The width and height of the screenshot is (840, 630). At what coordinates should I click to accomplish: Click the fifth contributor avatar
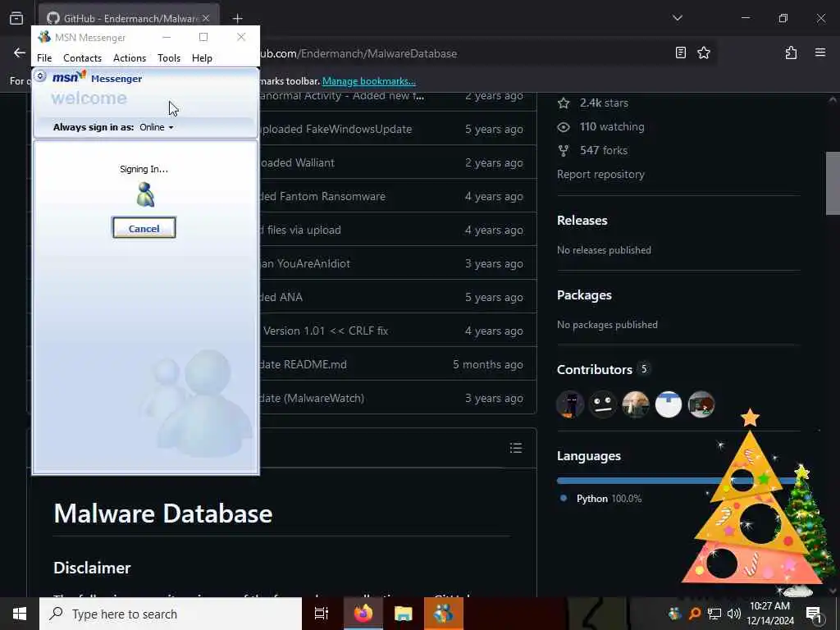[x=701, y=404]
